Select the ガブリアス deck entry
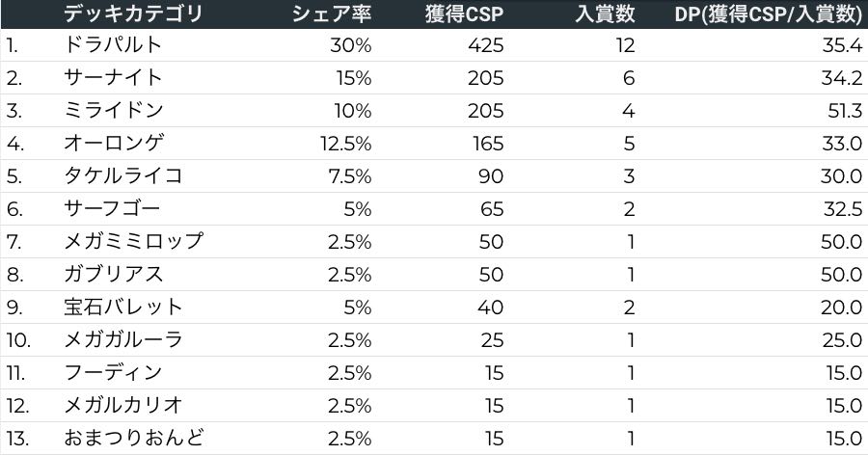 coord(112,274)
